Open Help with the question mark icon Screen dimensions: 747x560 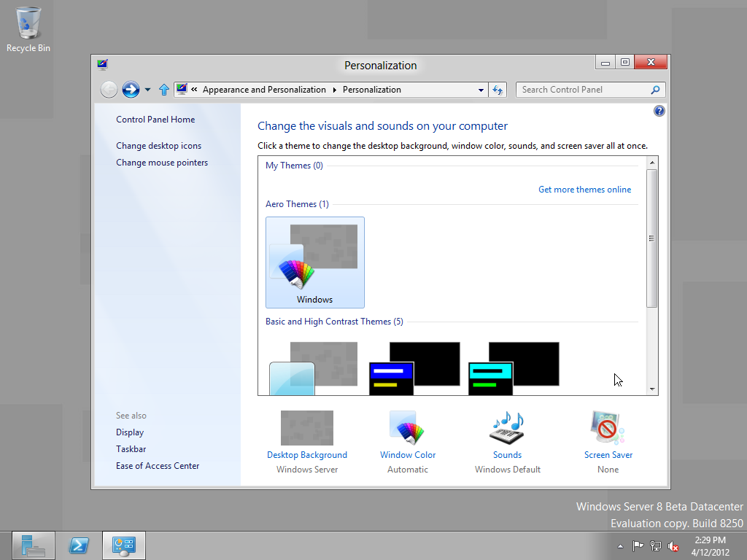pos(659,111)
